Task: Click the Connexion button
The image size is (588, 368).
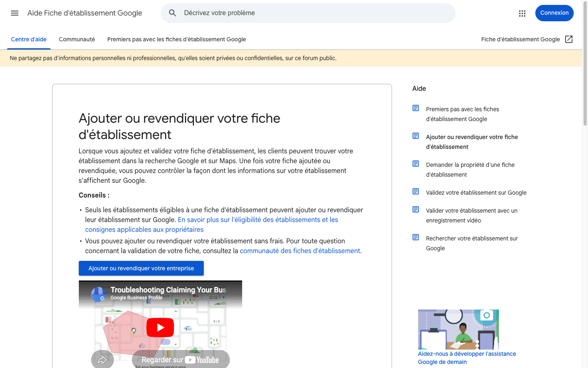Action: click(554, 13)
